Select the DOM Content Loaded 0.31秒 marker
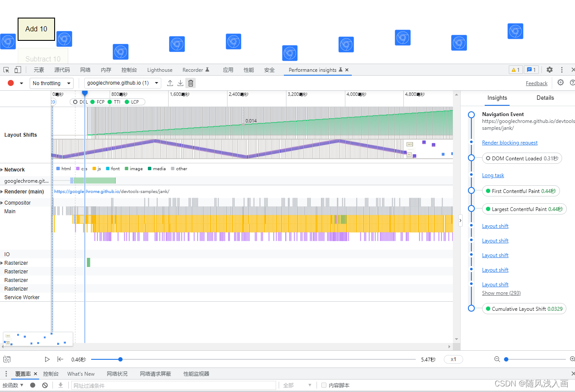 [x=522, y=159]
